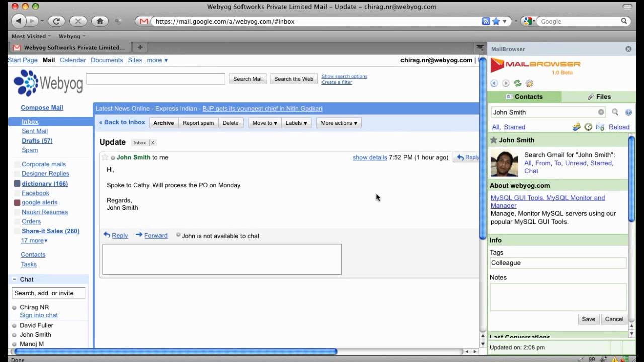The image size is (644, 362).
Task: Save the contact notes
Action: click(588, 319)
